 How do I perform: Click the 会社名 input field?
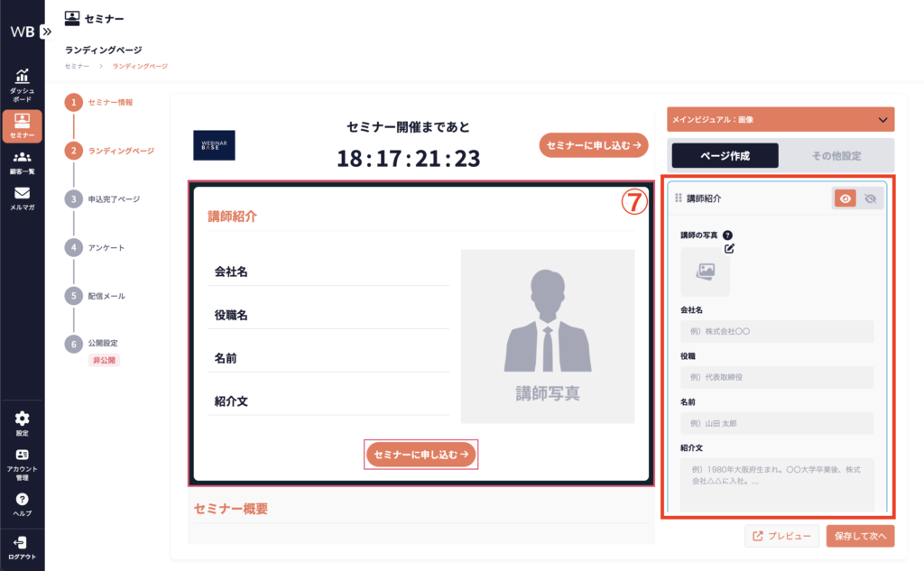[777, 331]
